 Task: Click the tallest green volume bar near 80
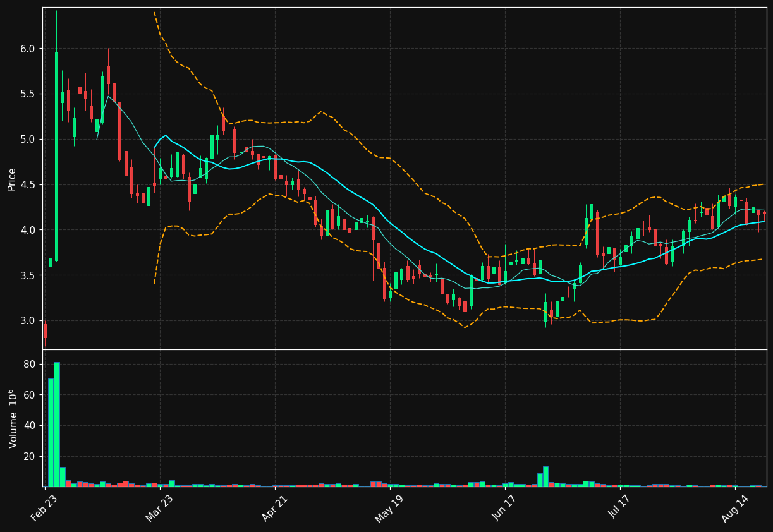click(57, 425)
